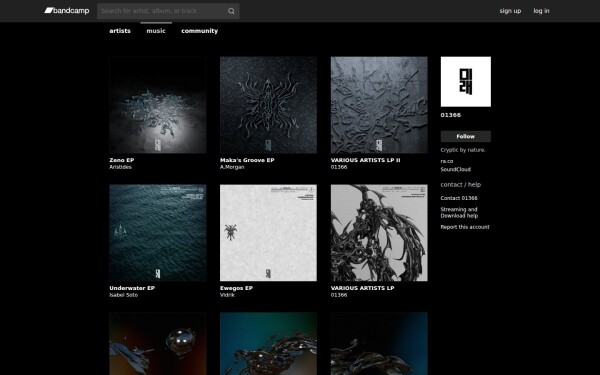Follow the 01366 label
The image size is (600, 375).
coord(466,136)
